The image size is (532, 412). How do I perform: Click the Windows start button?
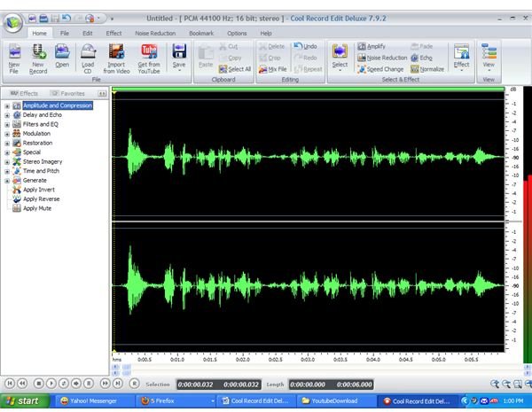coord(25,401)
